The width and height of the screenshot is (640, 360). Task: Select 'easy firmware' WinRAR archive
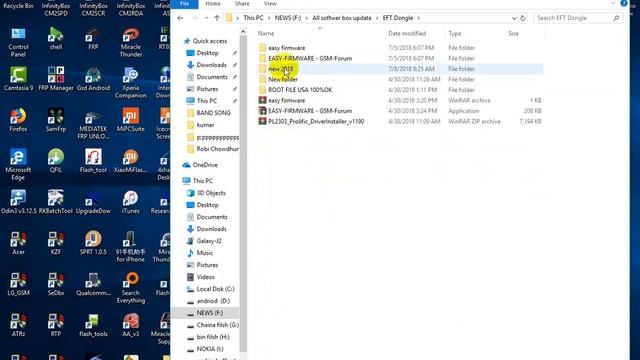click(287, 100)
